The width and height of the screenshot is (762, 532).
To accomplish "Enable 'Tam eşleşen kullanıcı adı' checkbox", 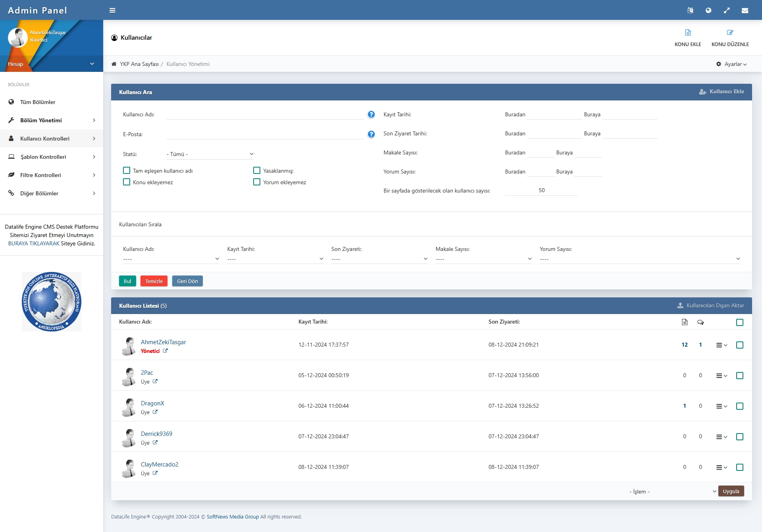I will (x=127, y=170).
